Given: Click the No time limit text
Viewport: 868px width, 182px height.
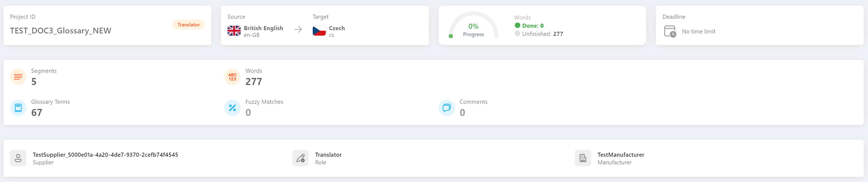Looking at the screenshot, I should [698, 32].
